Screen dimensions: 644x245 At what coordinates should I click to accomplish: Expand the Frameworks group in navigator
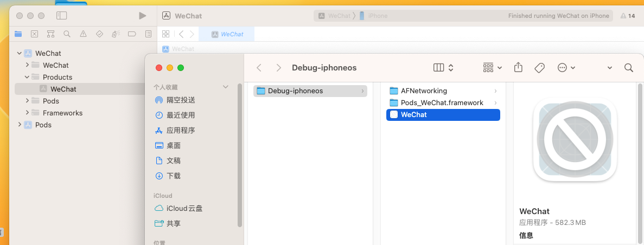pyautogui.click(x=27, y=113)
